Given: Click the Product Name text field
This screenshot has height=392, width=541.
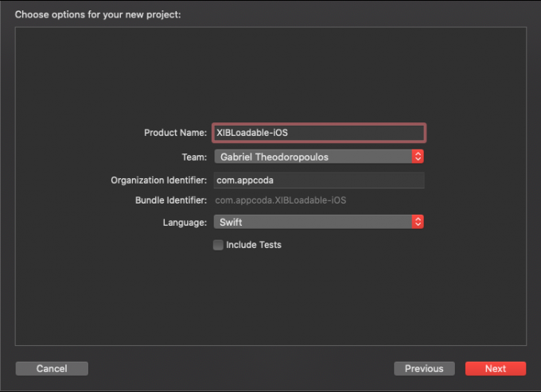Looking at the screenshot, I should click(318, 133).
